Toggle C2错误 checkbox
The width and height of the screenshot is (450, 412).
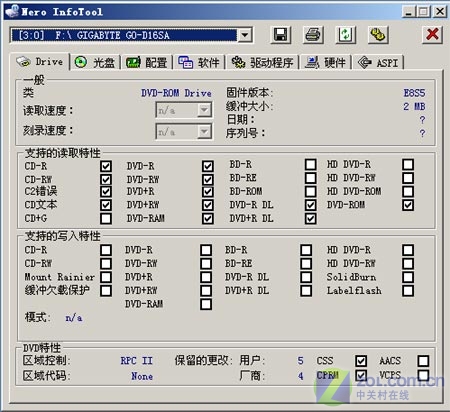[x=106, y=192]
